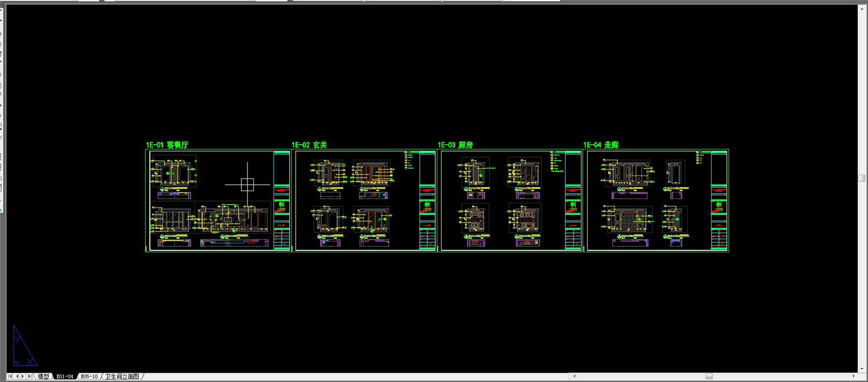The image size is (868, 382).
Task: Click vertical scrollbar up arrow
Action: coord(861,8)
